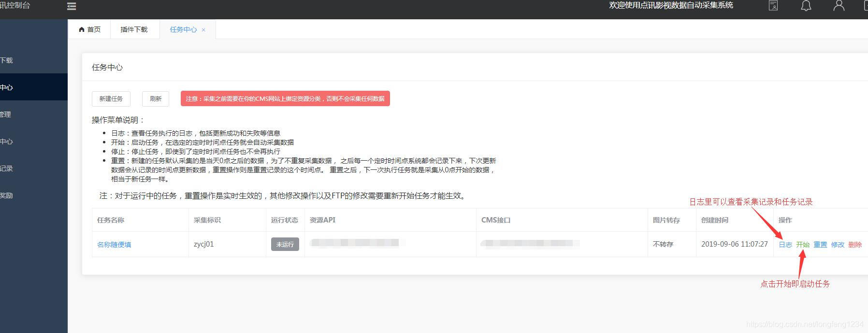Image resolution: width=868 pixels, height=333 pixels.
Task: Open the 日志 log link for the task
Action: pos(785,245)
